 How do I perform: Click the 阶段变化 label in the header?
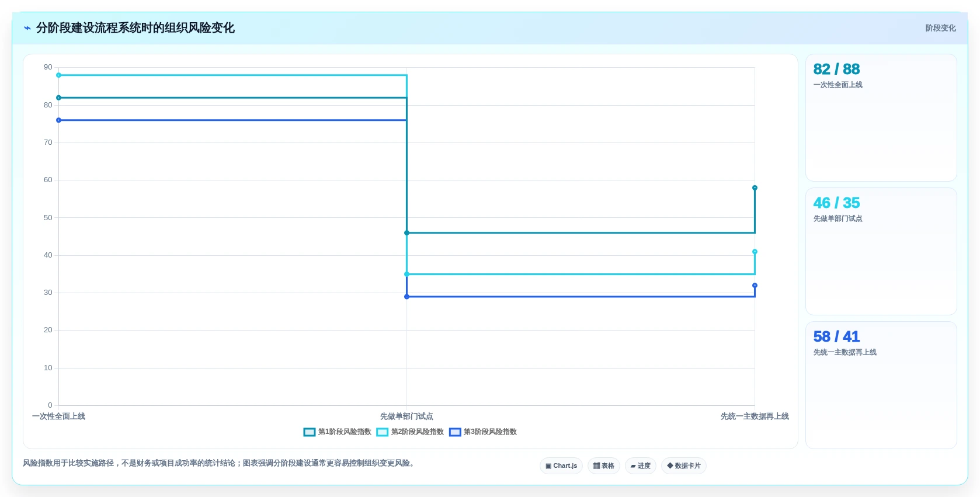pyautogui.click(x=940, y=28)
